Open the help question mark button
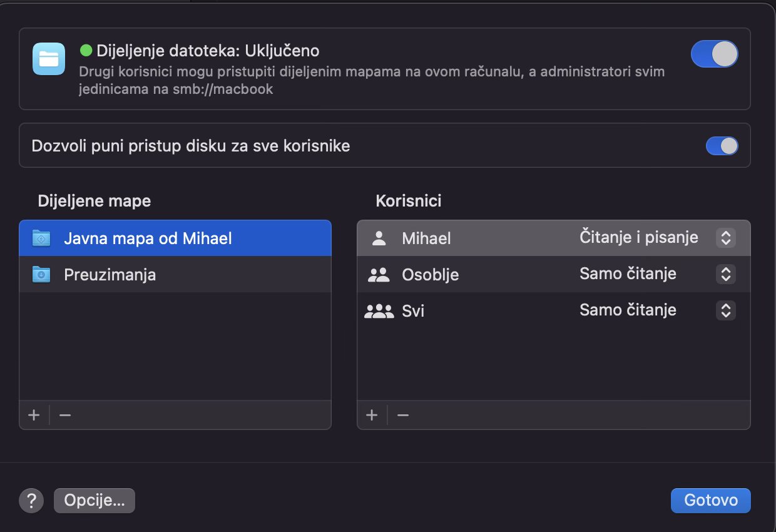The width and height of the screenshot is (776, 532). click(x=31, y=501)
